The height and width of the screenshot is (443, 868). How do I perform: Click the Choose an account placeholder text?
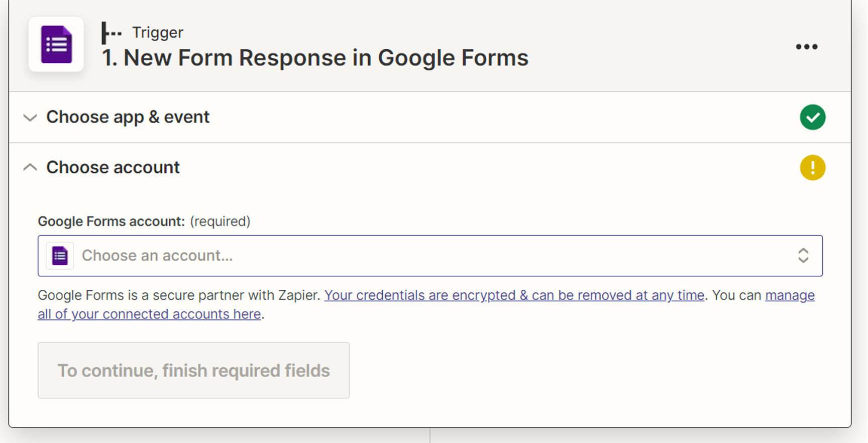click(157, 256)
